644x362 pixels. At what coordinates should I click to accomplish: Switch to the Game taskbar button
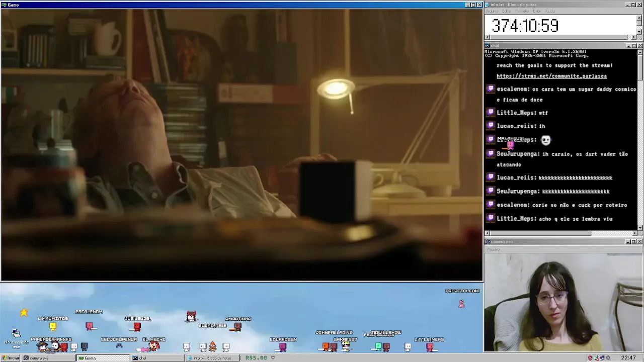[103, 358]
